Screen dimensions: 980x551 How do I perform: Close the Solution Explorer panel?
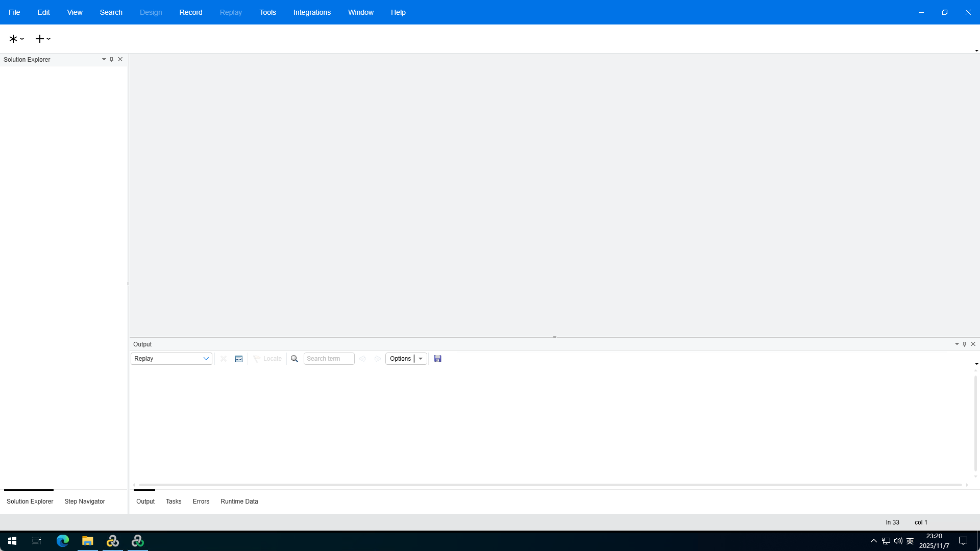tap(120, 59)
